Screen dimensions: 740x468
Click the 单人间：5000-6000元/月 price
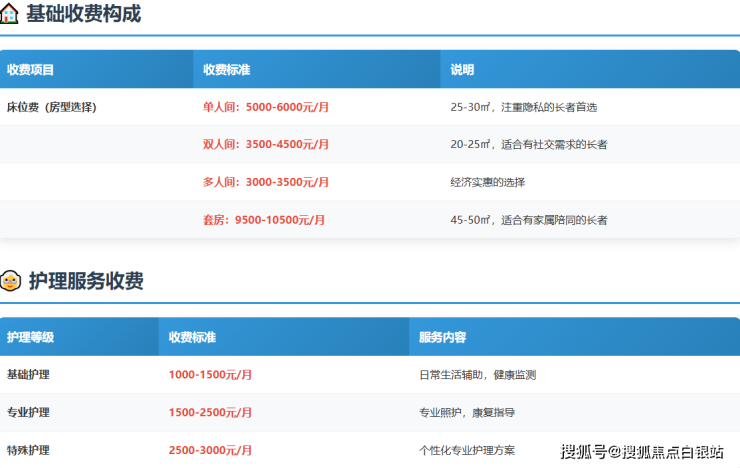point(266,107)
